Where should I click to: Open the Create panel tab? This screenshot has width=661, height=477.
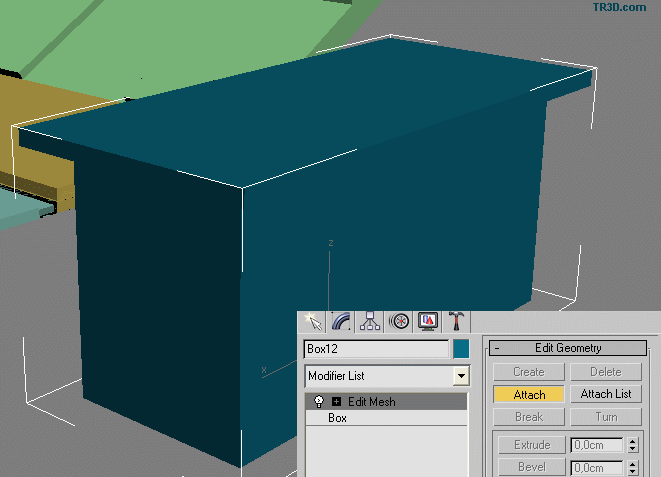[314, 321]
